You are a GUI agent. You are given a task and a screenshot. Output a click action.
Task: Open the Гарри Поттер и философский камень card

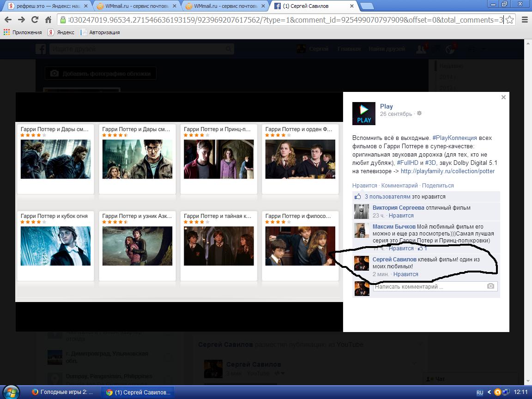tap(300, 246)
